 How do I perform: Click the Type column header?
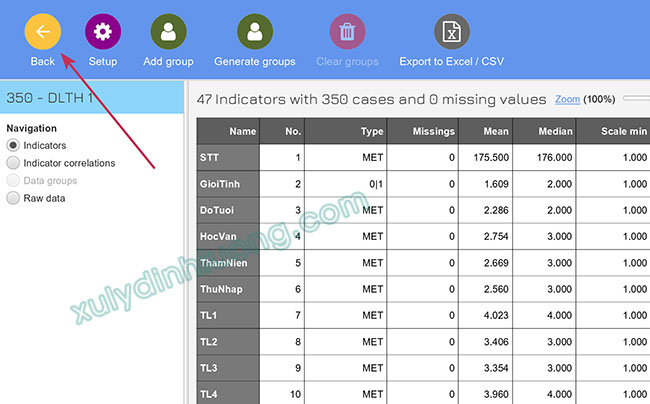pos(354,131)
